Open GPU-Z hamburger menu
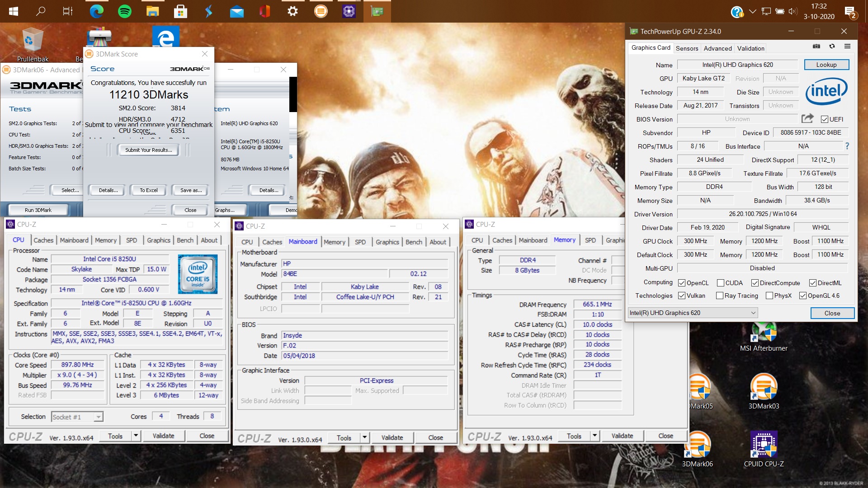 click(x=847, y=47)
